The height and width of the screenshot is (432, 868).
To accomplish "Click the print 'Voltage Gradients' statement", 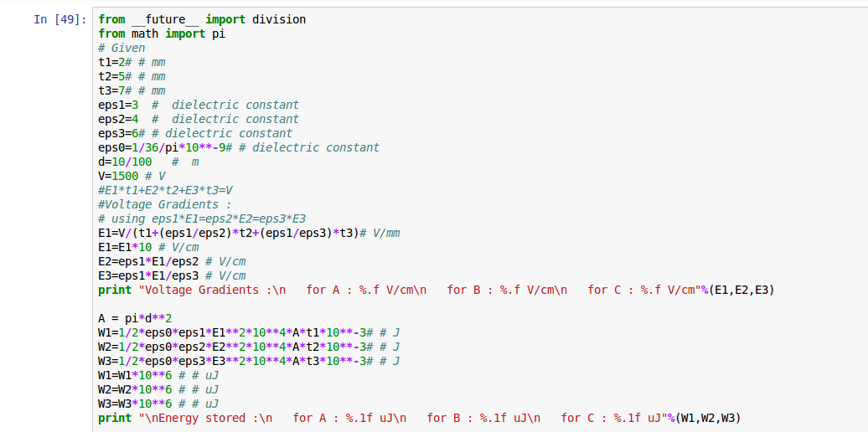I will coord(436,290).
